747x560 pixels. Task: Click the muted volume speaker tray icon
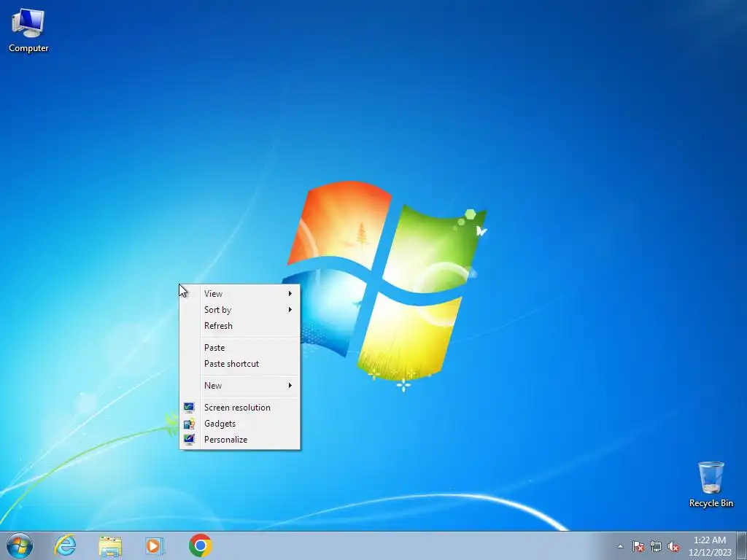pyautogui.click(x=673, y=546)
